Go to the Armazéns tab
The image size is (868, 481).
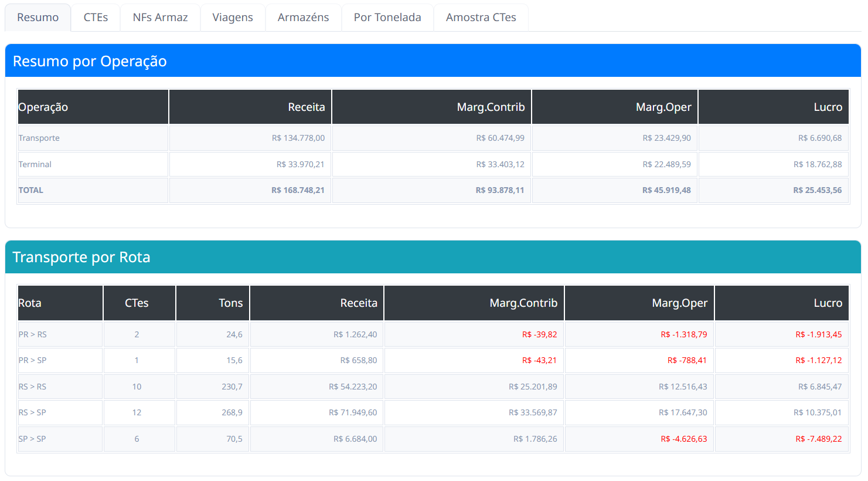point(303,18)
